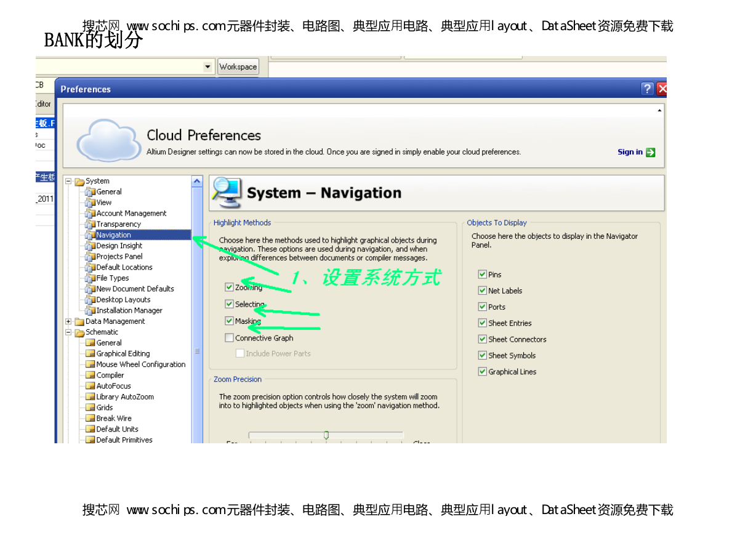756x535 pixels.
Task: Click the preferences tree scroll-up arrow
Action: point(197,181)
